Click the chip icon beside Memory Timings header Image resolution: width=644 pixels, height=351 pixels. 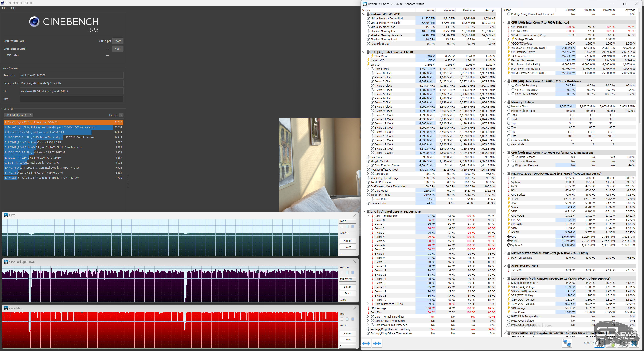pos(509,102)
